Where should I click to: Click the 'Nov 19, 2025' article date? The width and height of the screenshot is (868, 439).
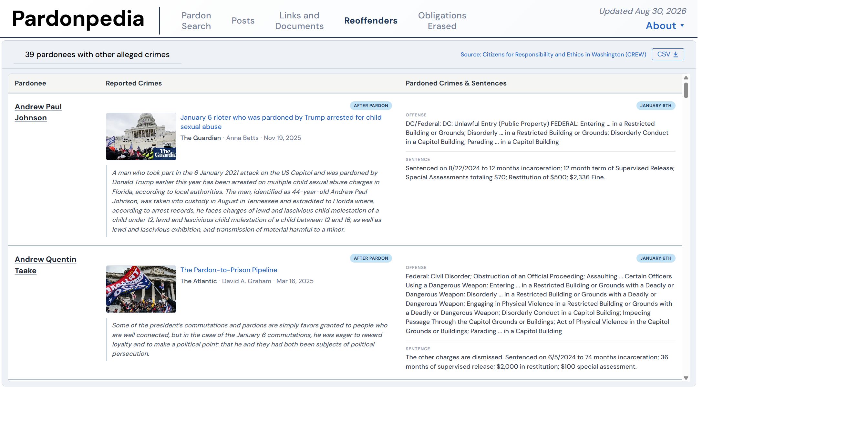coord(282,138)
